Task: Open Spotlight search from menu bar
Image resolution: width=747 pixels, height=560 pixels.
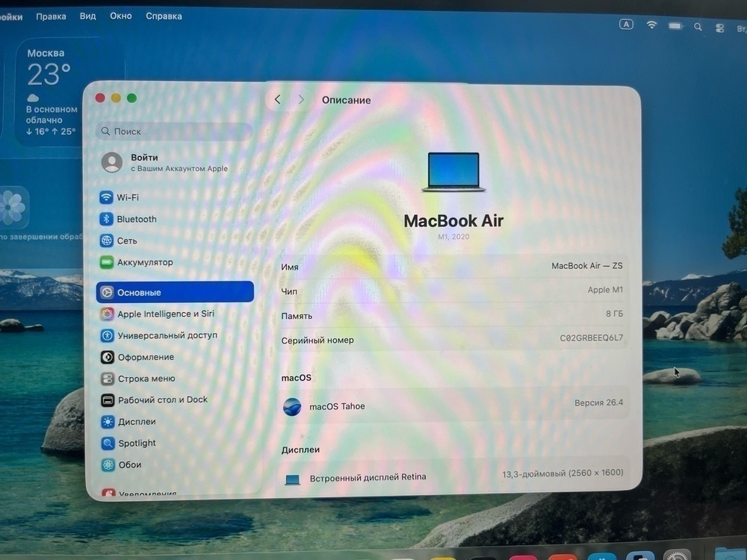Action: [x=698, y=27]
